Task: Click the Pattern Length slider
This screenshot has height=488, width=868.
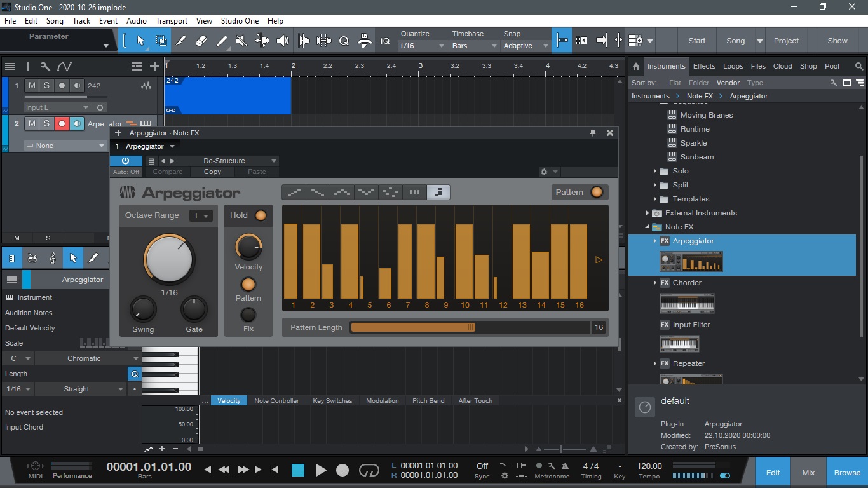Action: [470, 327]
